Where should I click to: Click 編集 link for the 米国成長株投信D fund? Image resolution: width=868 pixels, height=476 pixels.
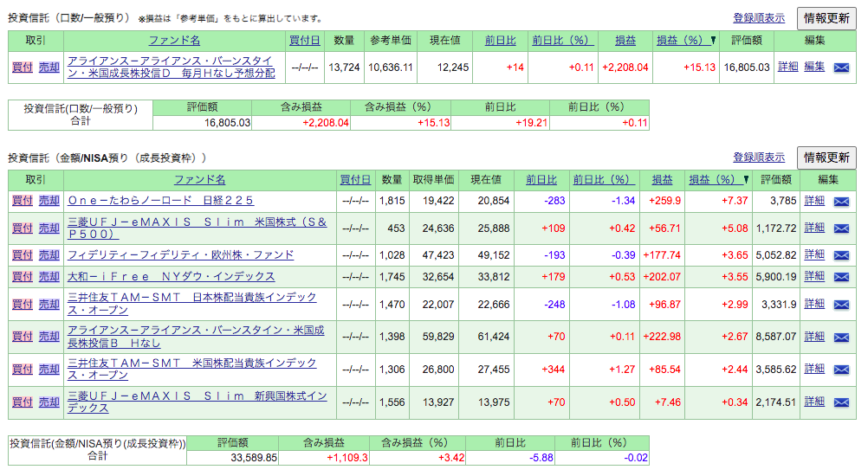point(814,67)
